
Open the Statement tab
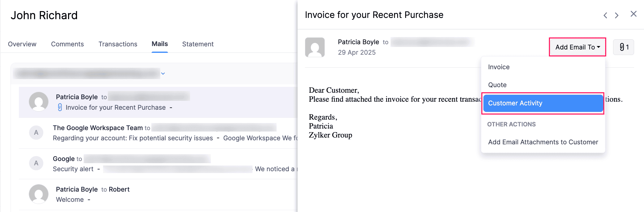point(198,44)
